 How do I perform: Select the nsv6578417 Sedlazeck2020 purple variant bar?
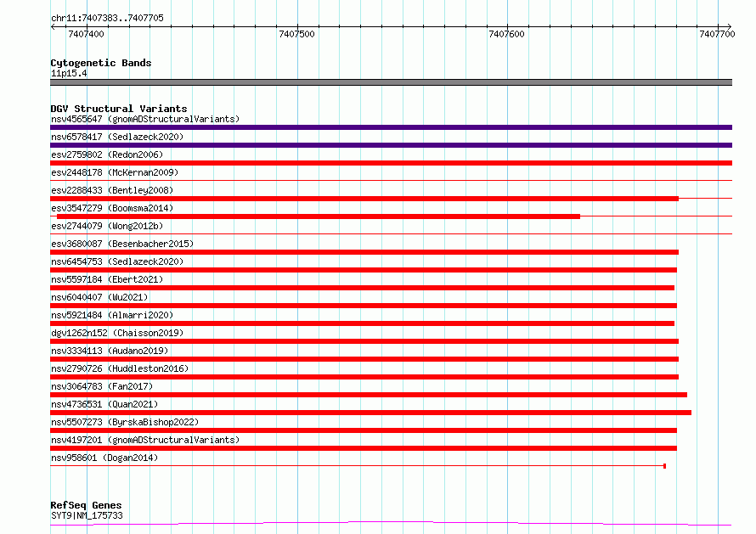[x=391, y=145]
